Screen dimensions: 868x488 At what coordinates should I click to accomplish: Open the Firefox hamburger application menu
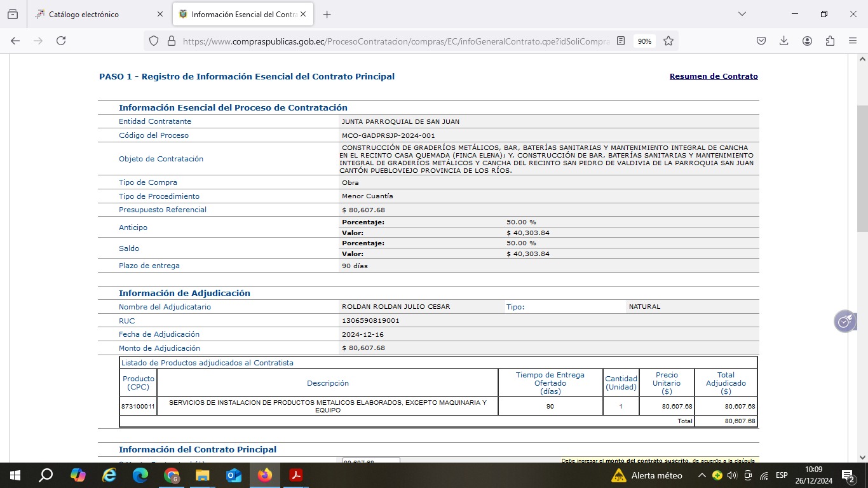pos(853,41)
